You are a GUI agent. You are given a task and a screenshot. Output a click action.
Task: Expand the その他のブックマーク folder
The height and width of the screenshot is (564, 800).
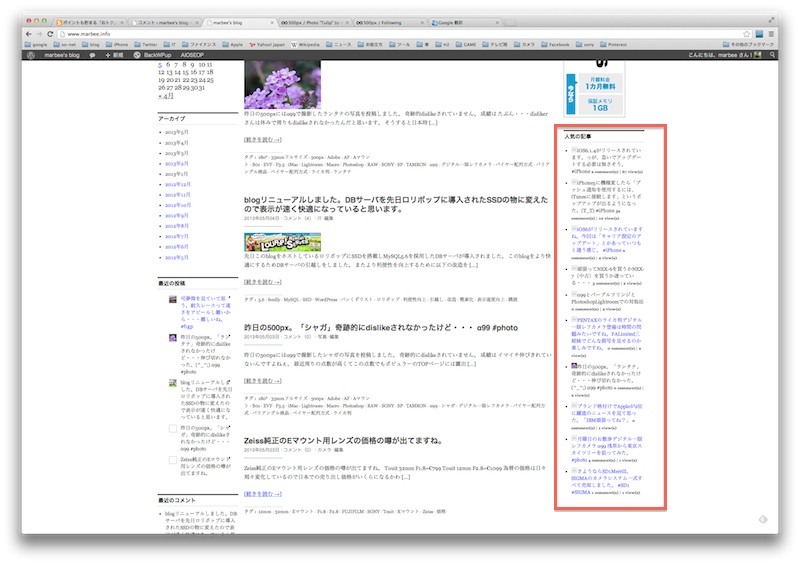point(748,44)
